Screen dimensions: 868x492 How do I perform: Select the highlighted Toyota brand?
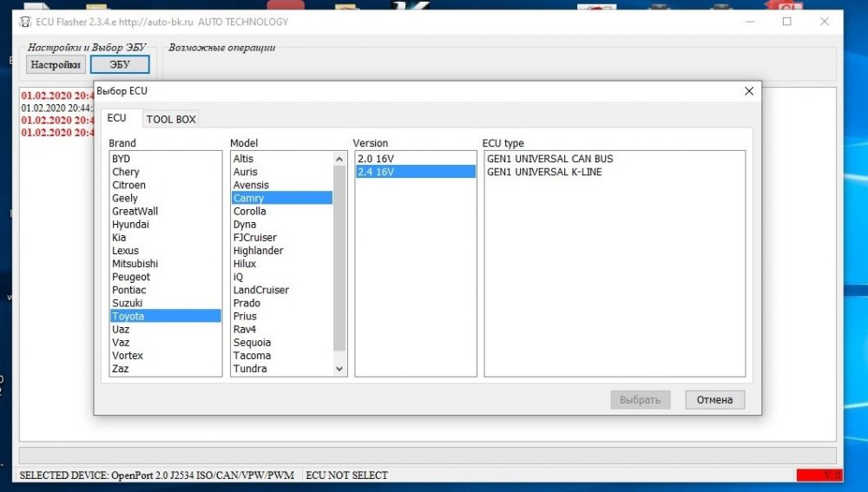pos(165,316)
